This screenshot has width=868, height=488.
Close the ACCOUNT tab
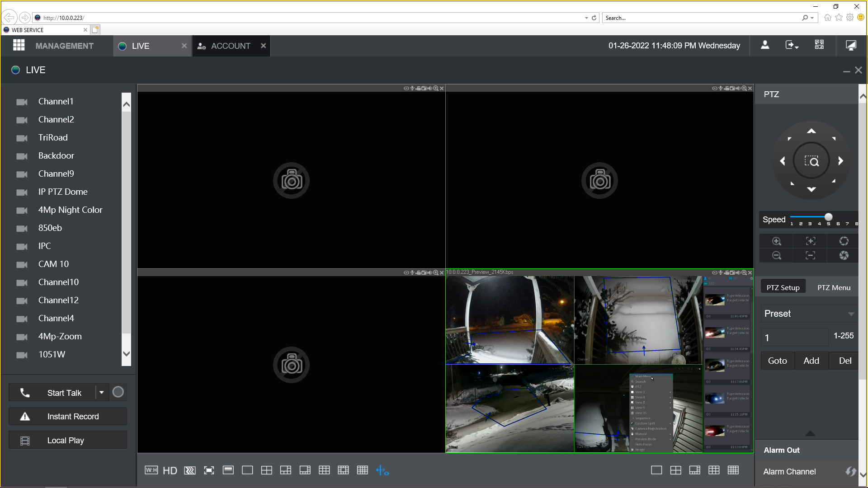[263, 46]
